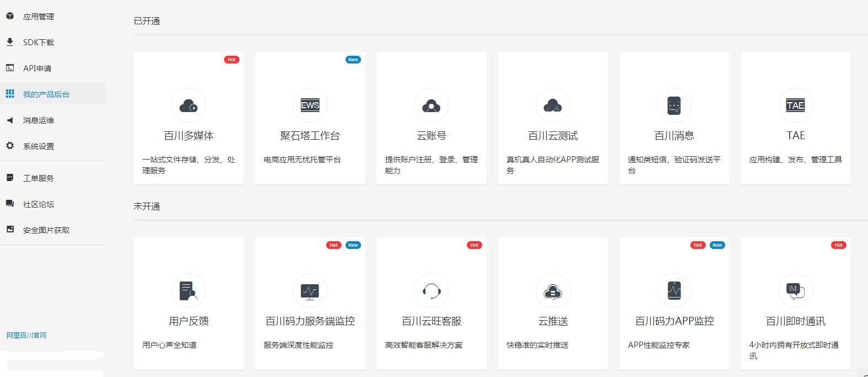Click the EWS icon of 聚石塔工作台
868x377 pixels.
310,105
